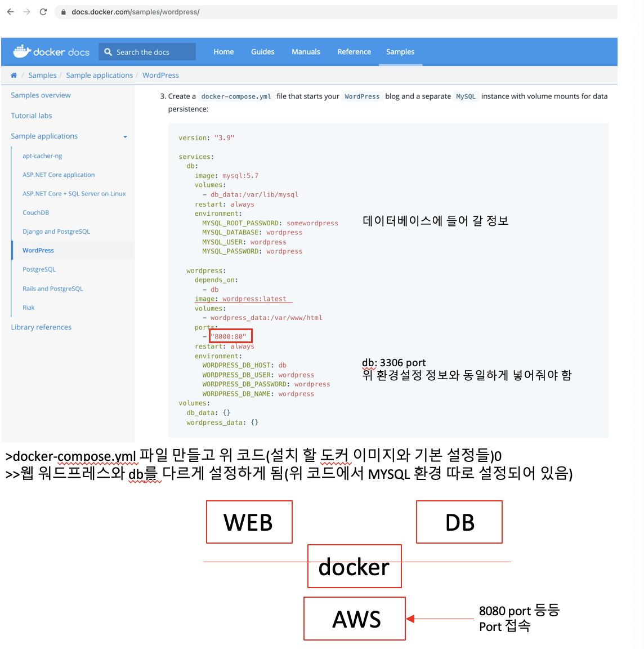Open CouchDB sample
The image size is (644, 649).
(35, 212)
